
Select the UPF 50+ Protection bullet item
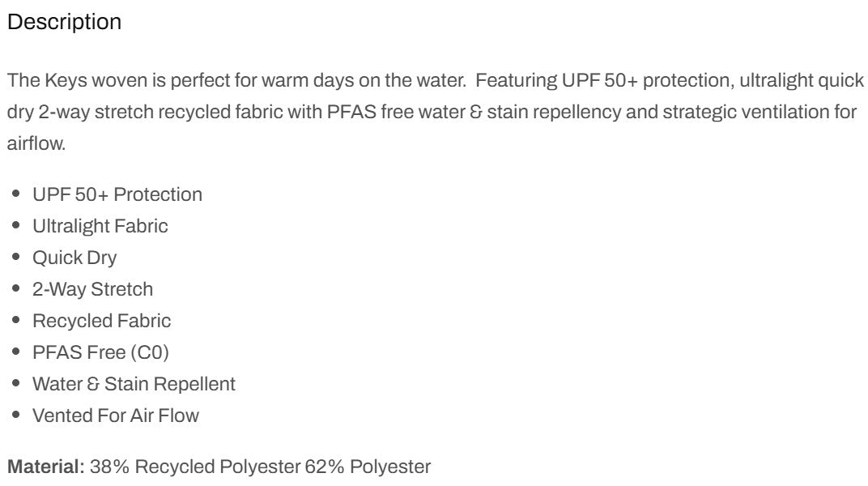117,194
